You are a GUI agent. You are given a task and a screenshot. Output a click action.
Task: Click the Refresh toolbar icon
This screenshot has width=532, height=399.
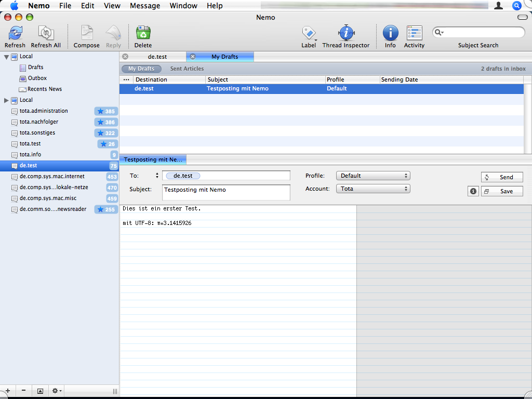(x=15, y=33)
